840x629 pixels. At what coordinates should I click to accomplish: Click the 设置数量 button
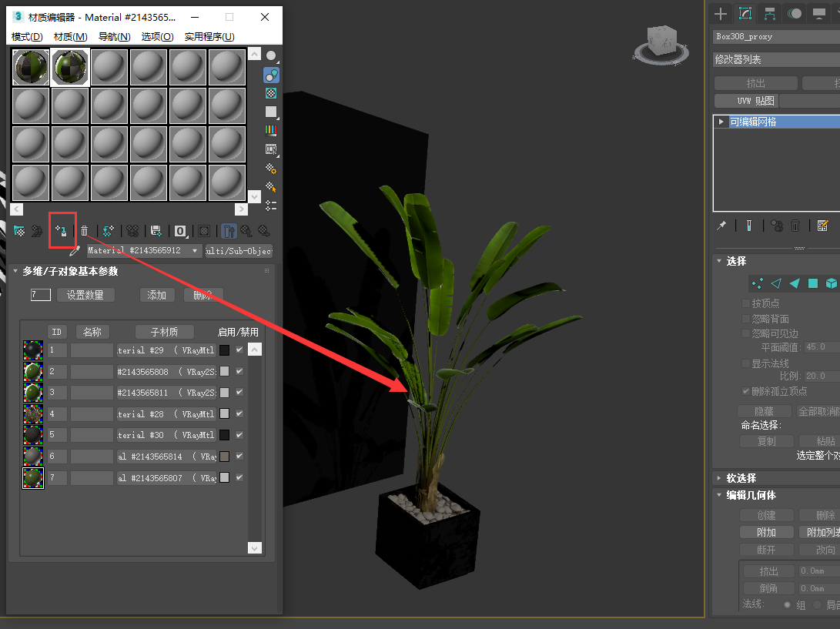point(85,295)
